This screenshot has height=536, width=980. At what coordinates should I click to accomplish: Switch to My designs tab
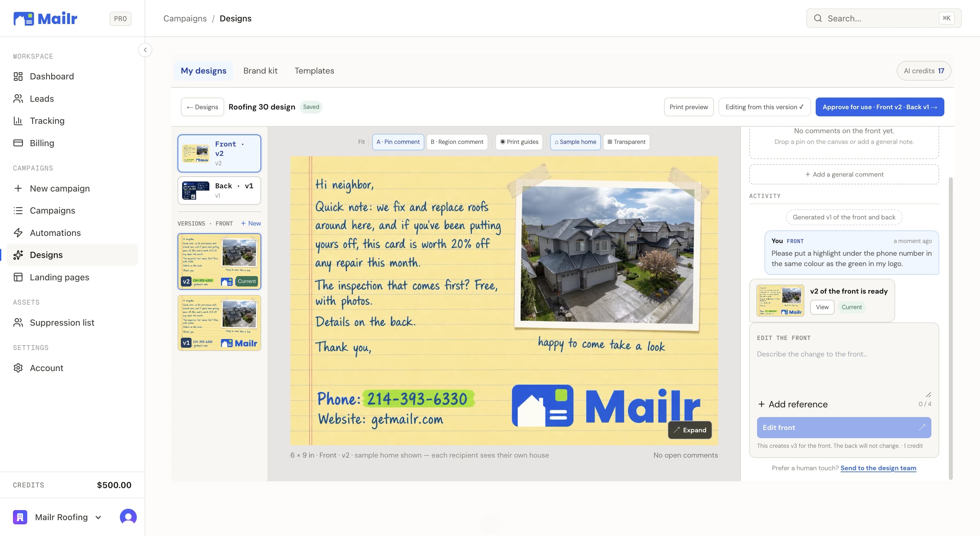click(x=204, y=71)
